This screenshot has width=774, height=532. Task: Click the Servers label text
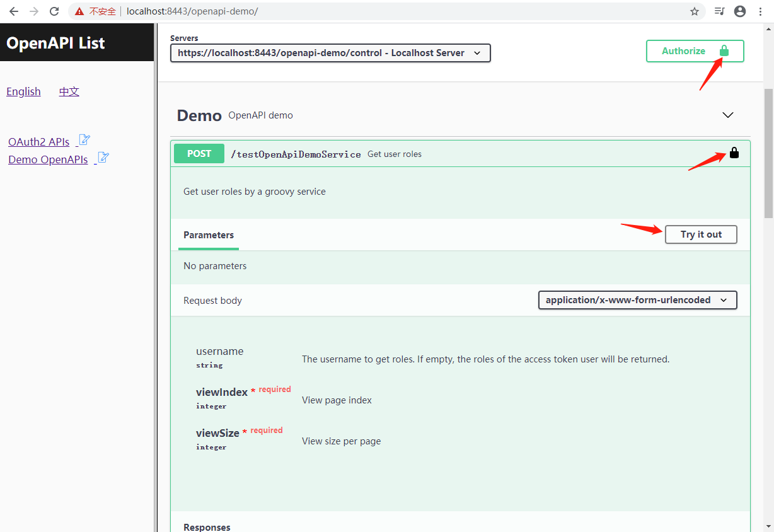click(x=184, y=38)
